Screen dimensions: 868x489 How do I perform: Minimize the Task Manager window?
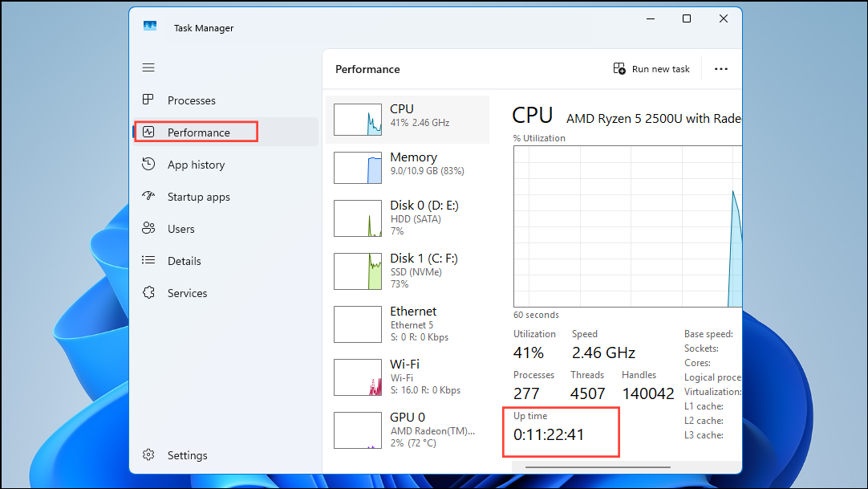pos(651,18)
